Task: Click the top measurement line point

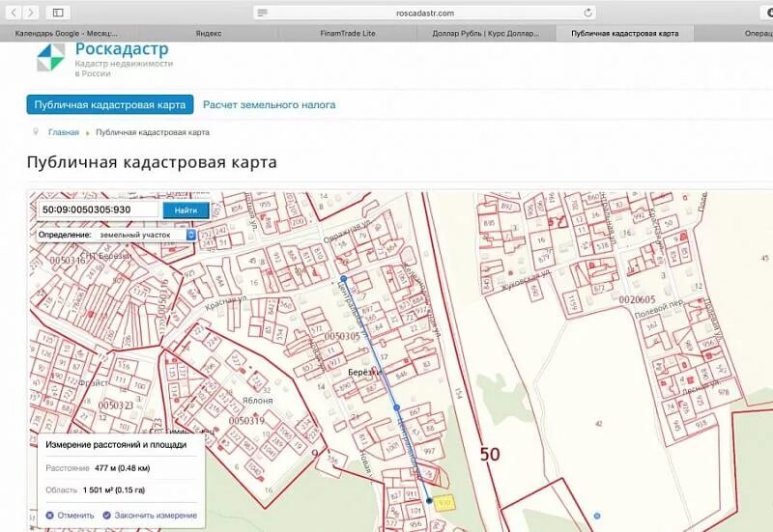Action: click(x=344, y=279)
